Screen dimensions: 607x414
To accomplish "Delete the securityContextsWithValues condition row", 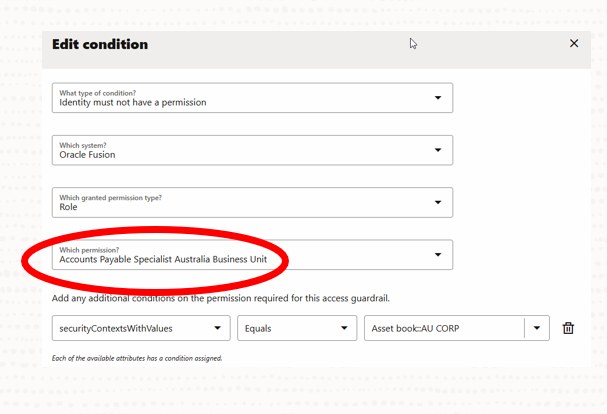I will click(x=568, y=328).
